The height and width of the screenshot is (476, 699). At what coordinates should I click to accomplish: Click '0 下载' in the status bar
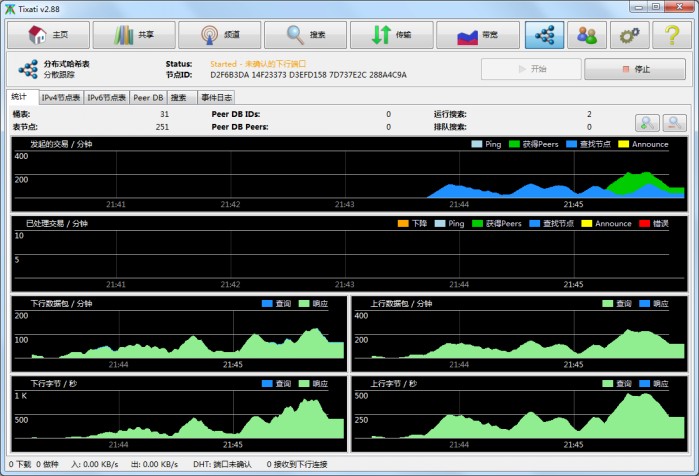(20, 464)
